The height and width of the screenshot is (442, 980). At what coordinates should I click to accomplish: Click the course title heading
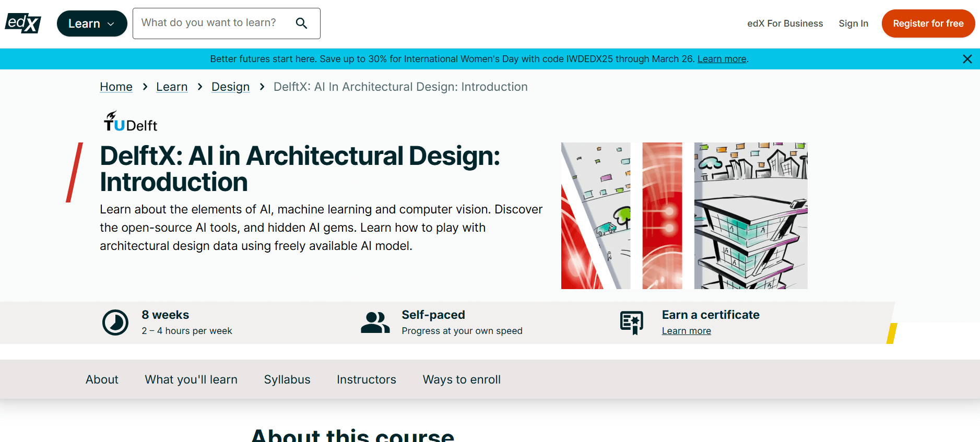(300, 169)
